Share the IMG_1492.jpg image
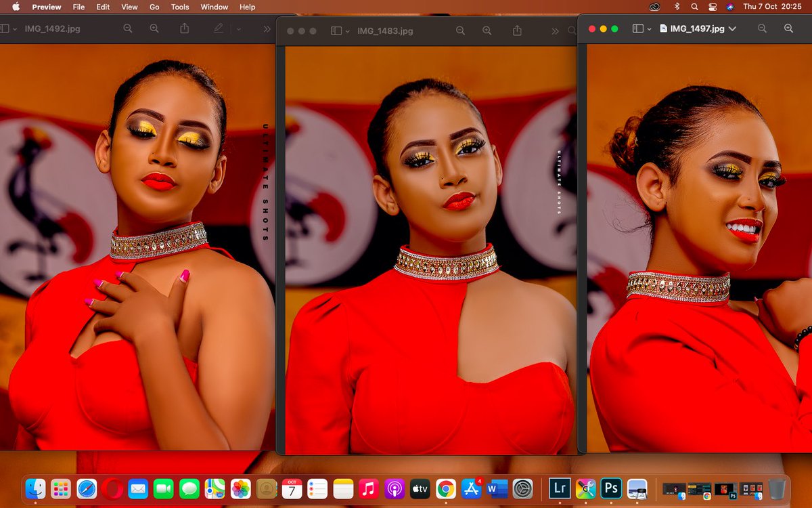 pos(185,28)
